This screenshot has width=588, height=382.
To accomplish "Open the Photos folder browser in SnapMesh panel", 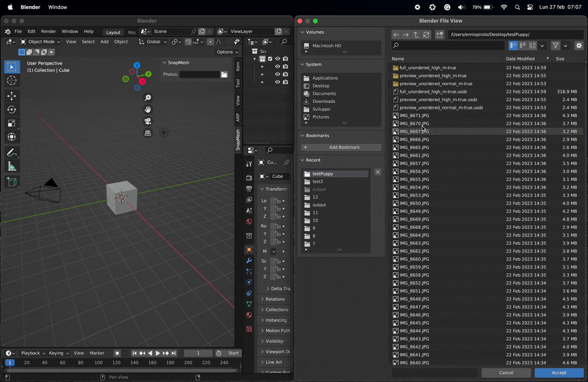I will (x=224, y=74).
